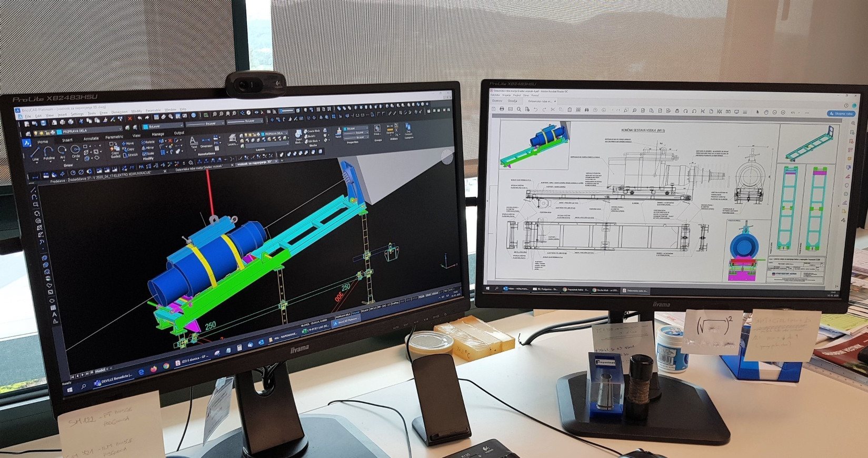Click the Rotate tool in Modify panel
Image resolution: width=868 pixels, height=458 pixels.
(148, 142)
